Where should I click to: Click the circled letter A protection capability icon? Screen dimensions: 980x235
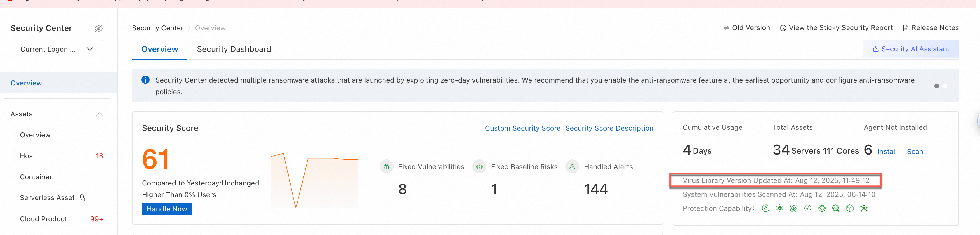point(765,208)
